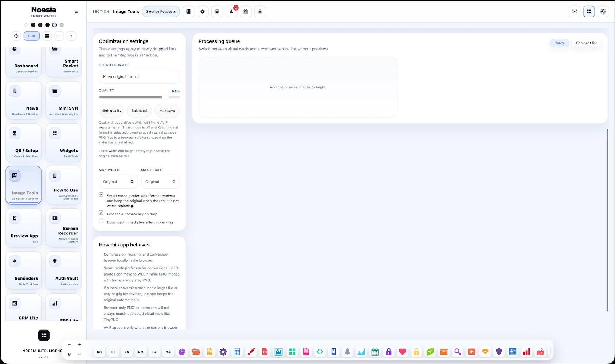Click the Quality slider track
Viewport: 615px width, 364px height.
click(x=139, y=97)
